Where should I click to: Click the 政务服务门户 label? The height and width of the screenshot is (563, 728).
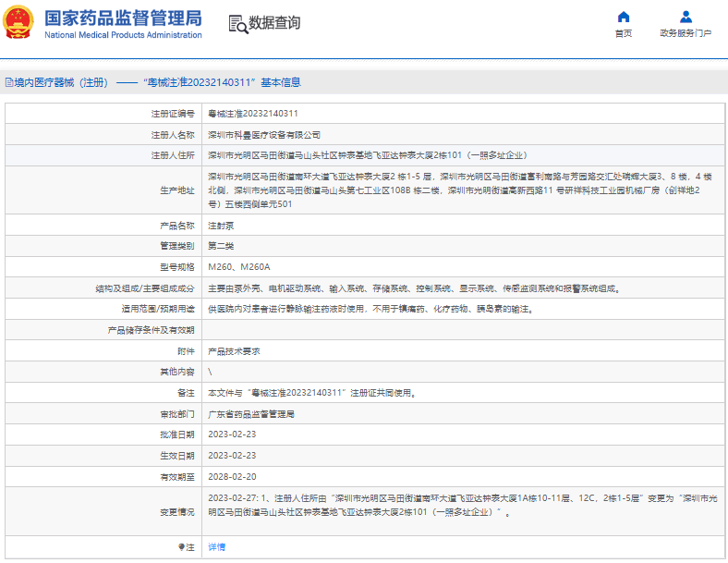click(686, 33)
